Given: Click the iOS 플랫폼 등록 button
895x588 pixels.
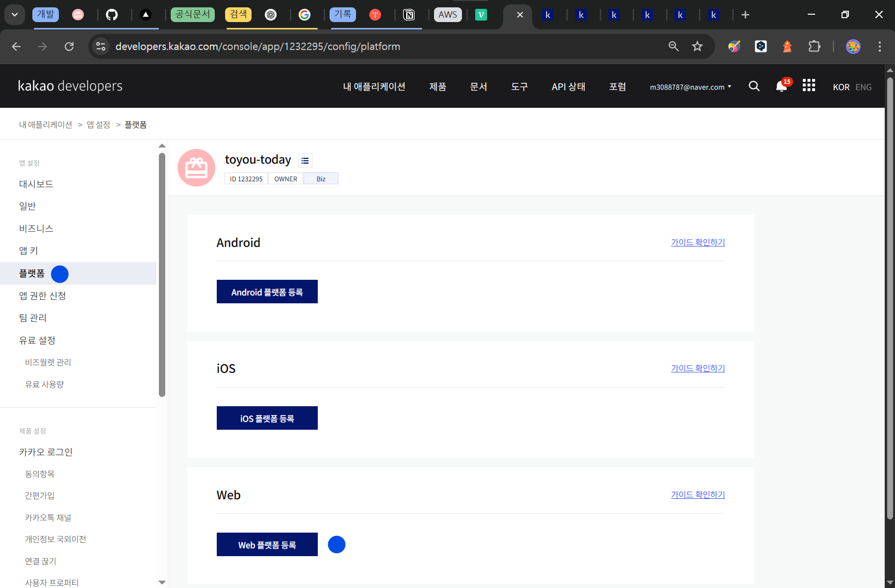Looking at the screenshot, I should pyautogui.click(x=267, y=418).
